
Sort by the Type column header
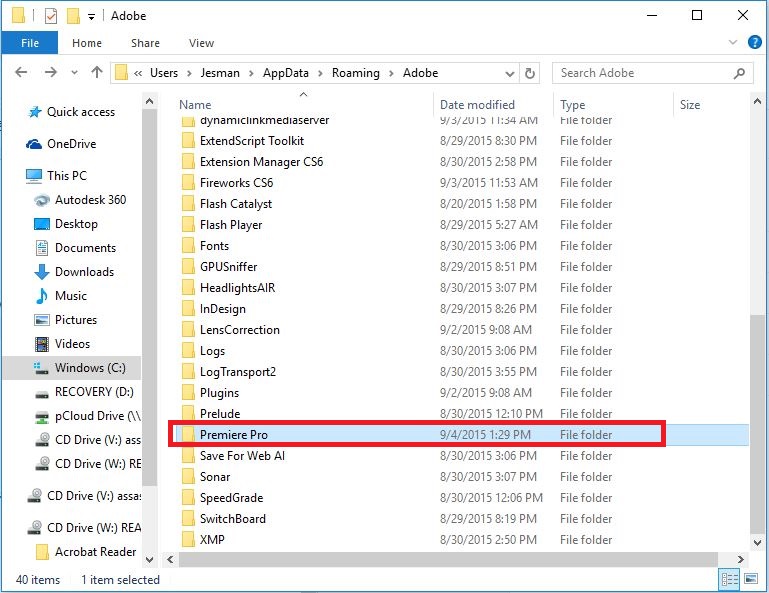click(x=572, y=104)
